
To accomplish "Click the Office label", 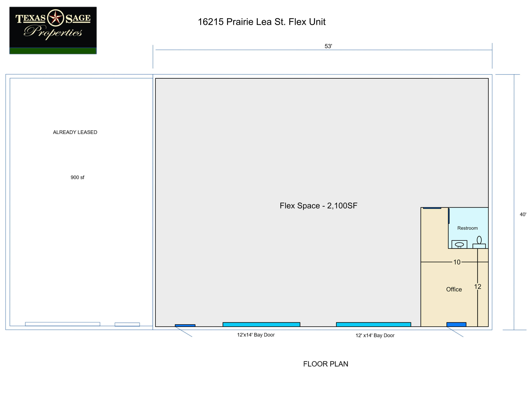I will [454, 289].
